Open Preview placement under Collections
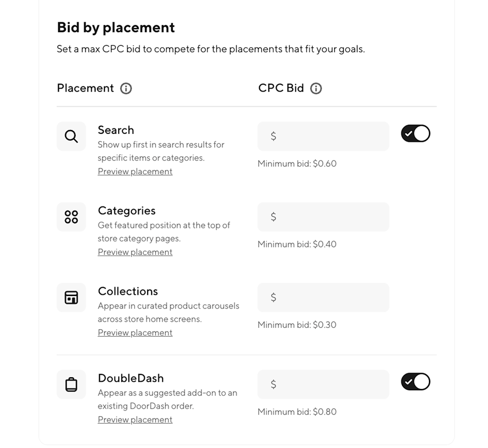The width and height of the screenshot is (488, 448). [135, 333]
